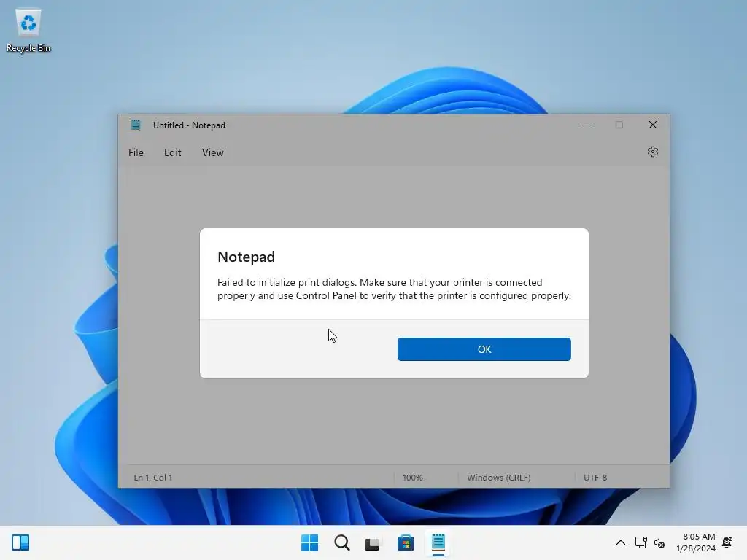
Task: Click OK in the Notepad error dialog
Action: pos(484,349)
